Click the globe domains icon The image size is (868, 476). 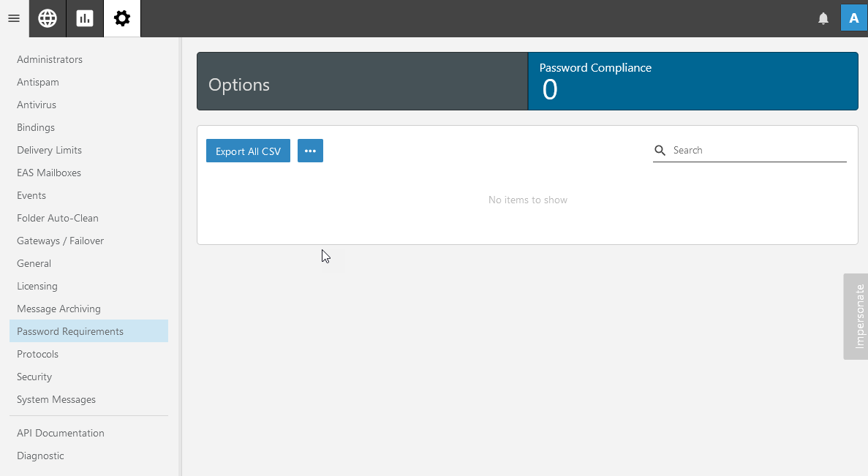coord(48,18)
